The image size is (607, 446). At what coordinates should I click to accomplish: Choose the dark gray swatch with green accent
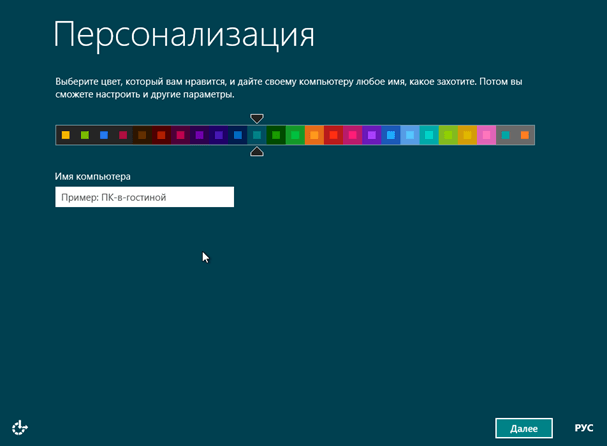(x=85, y=135)
